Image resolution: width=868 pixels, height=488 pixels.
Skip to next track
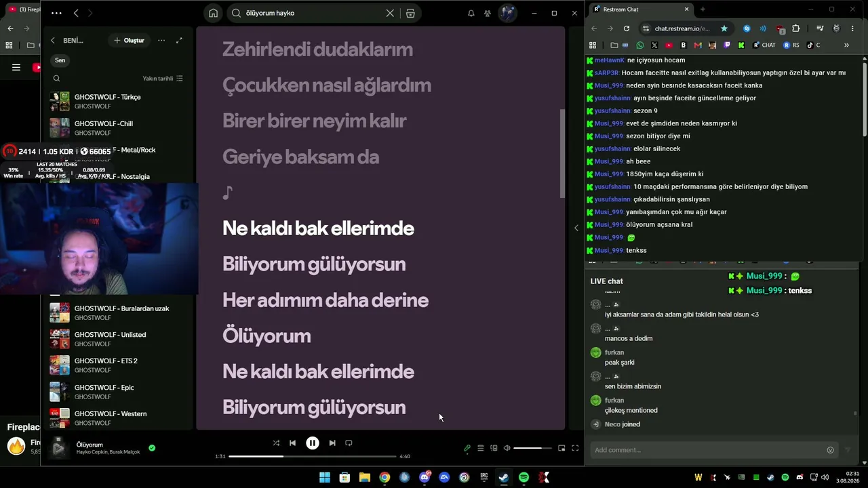click(332, 443)
